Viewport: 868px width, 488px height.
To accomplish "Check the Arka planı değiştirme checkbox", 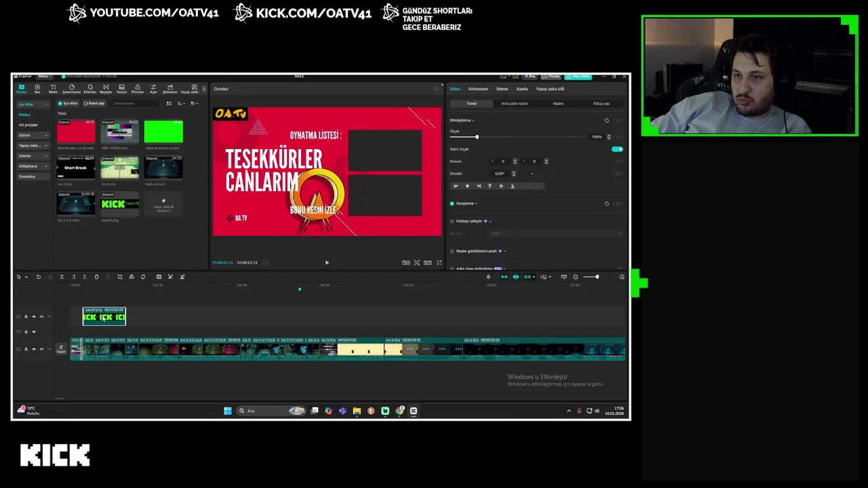I will tap(452, 268).
